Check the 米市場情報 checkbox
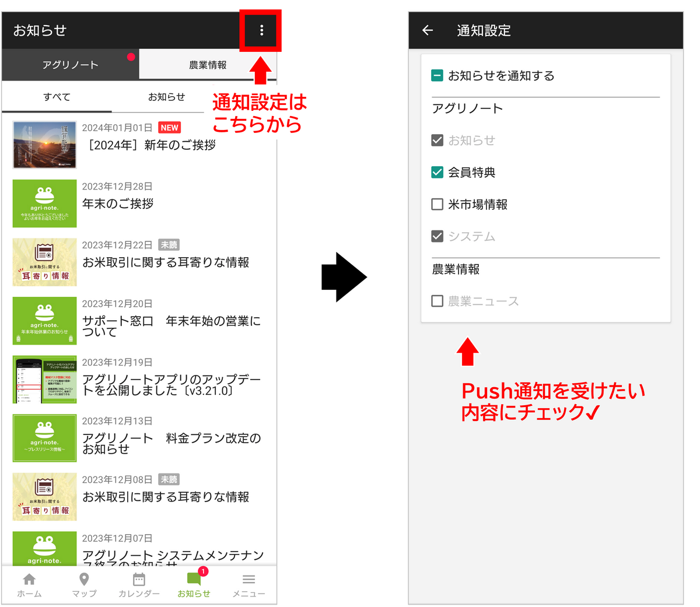This screenshot has height=607, width=700. (437, 204)
